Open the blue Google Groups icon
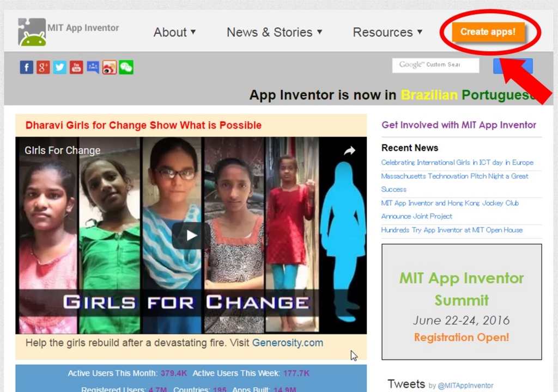This screenshot has width=558, height=392. point(93,67)
